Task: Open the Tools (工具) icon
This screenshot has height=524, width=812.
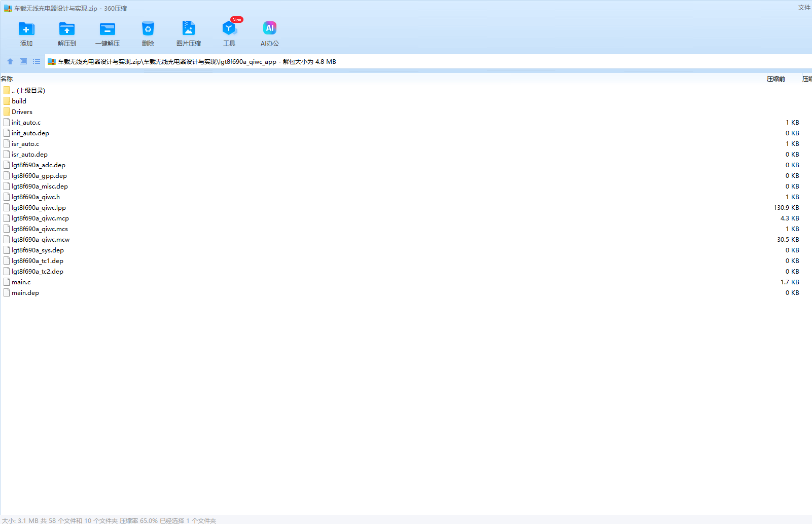Action: click(x=229, y=29)
